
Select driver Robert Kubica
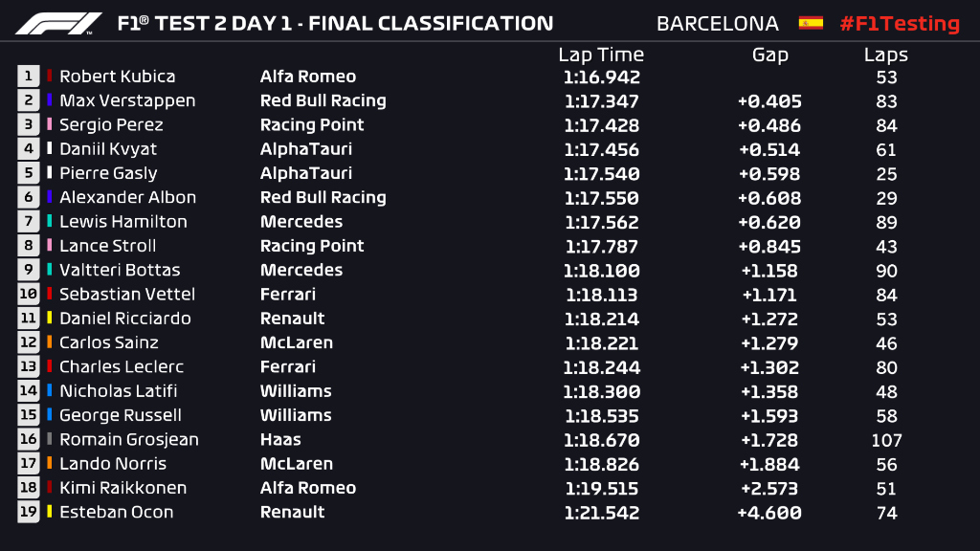pyautogui.click(x=118, y=77)
